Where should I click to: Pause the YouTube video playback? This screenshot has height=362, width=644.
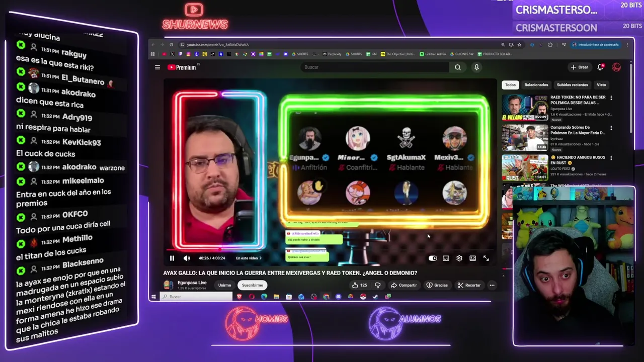(172, 258)
